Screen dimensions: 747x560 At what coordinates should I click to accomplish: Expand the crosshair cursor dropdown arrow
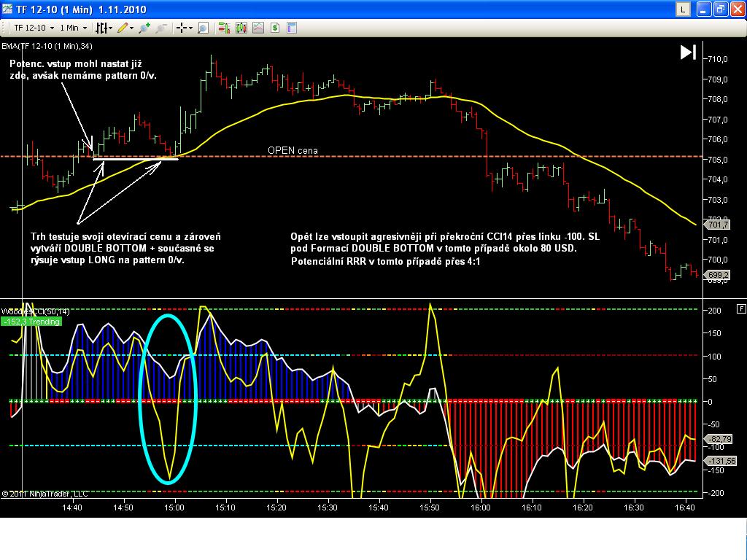tap(190, 28)
